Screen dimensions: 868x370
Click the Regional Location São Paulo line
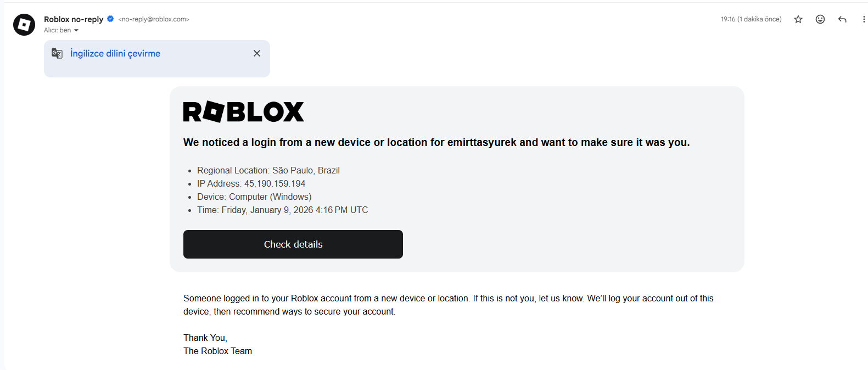(x=268, y=170)
